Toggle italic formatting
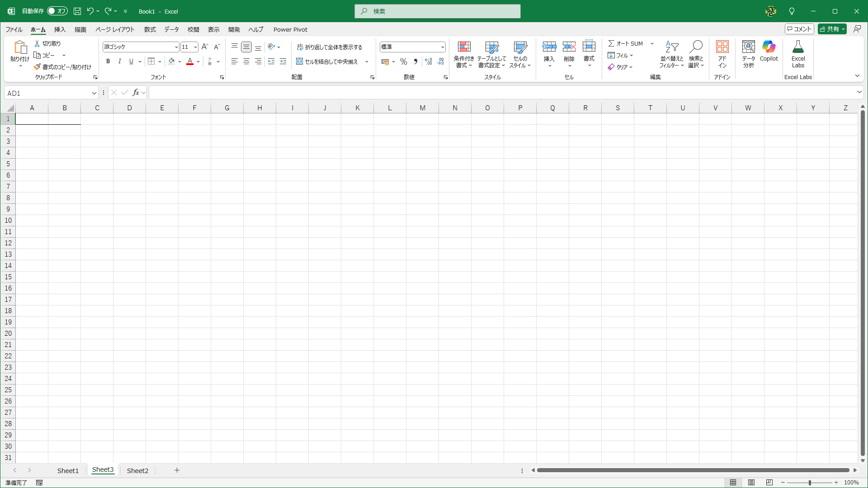Image resolution: width=868 pixels, height=488 pixels. point(120,61)
